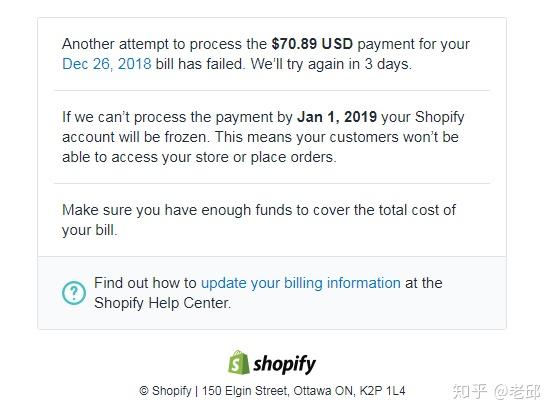Click the bold Jan 1, 2019 deadline
555x415 pixels.
(x=337, y=117)
